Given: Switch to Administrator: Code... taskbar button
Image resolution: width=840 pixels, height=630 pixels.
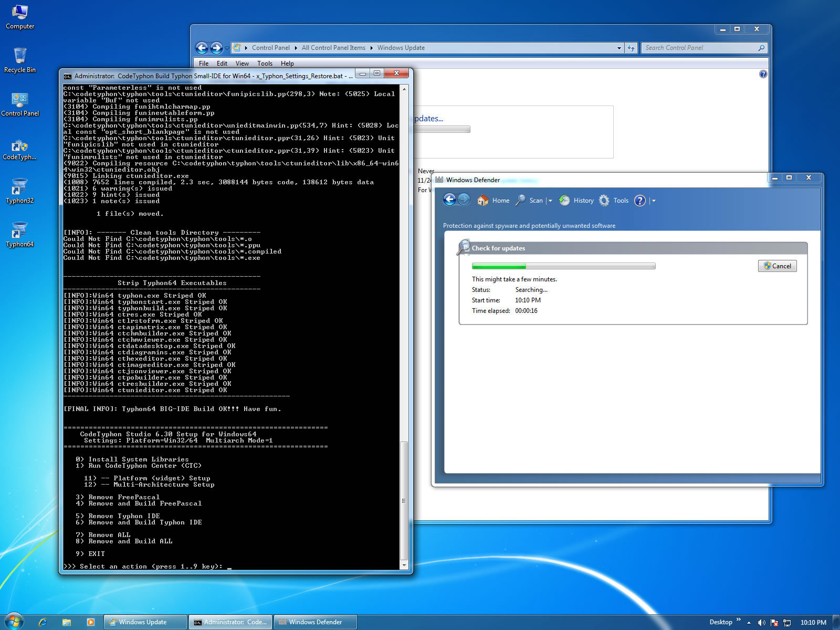Looking at the screenshot, I should pyautogui.click(x=230, y=622).
